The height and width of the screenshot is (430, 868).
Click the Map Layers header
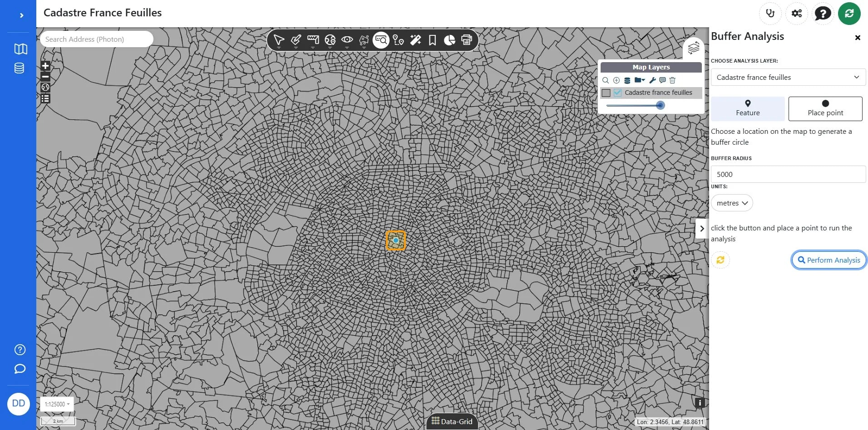[x=651, y=67]
